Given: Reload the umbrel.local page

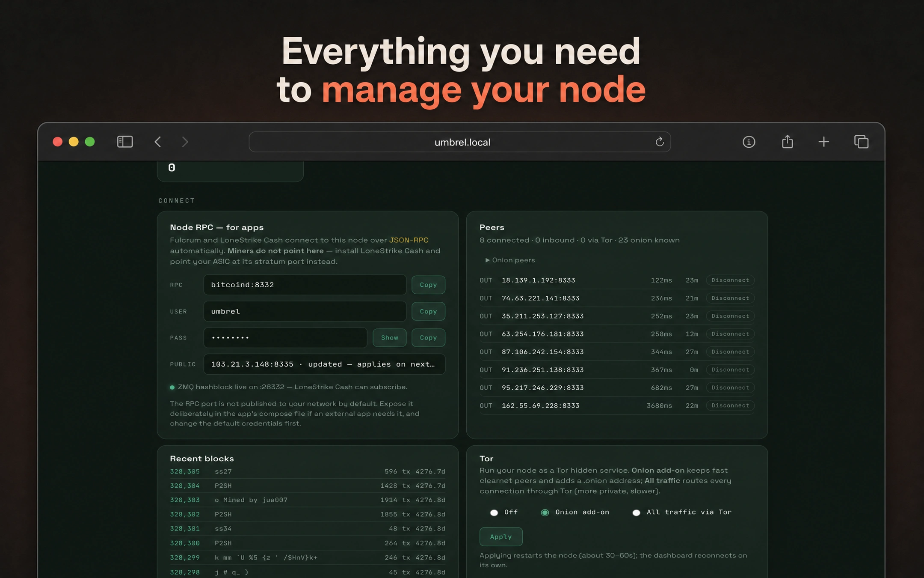Looking at the screenshot, I should click(x=659, y=142).
